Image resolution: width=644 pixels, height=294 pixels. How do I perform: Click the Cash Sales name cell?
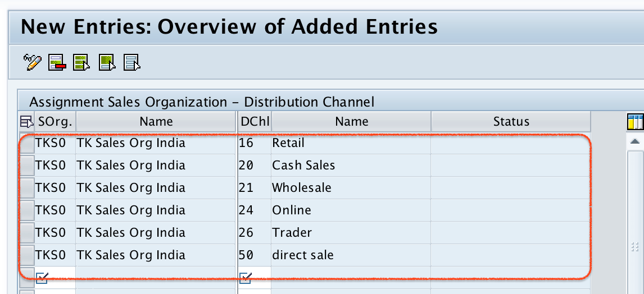(x=351, y=166)
